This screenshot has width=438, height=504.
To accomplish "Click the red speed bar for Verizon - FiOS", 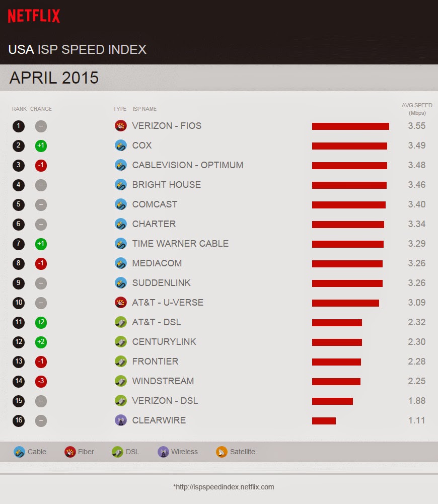I will pyautogui.click(x=350, y=126).
